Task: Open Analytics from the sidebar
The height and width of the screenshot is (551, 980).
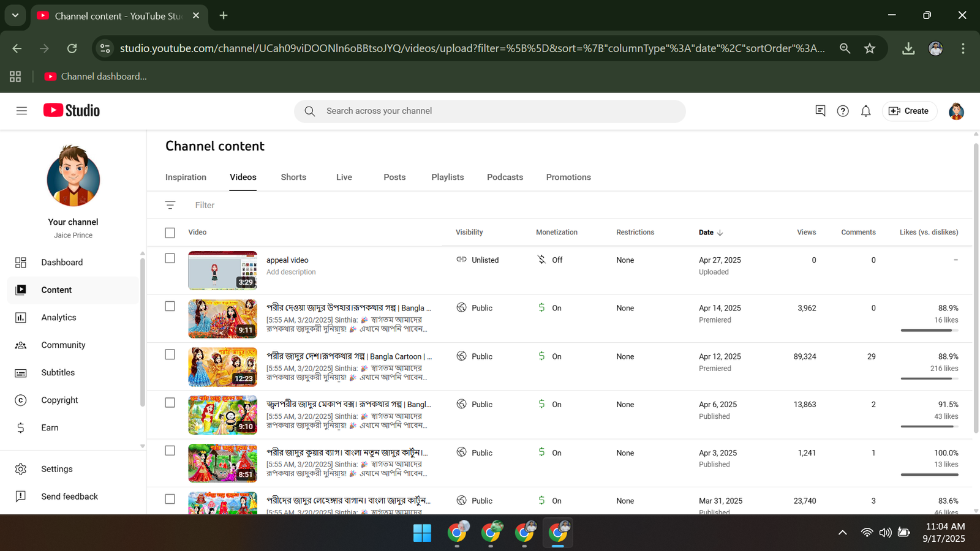Action: [58, 317]
